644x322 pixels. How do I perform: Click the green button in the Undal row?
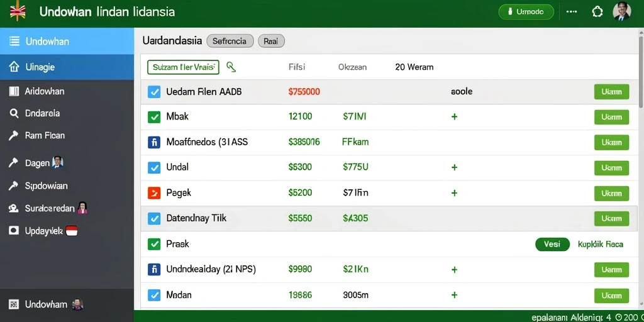pyautogui.click(x=611, y=167)
